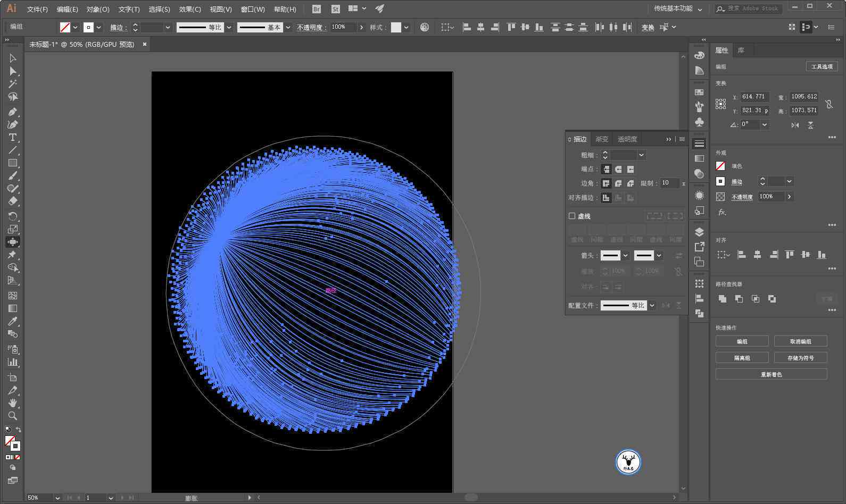Click the Adobe Stock search field
This screenshot has height=504, width=846.
point(749,9)
